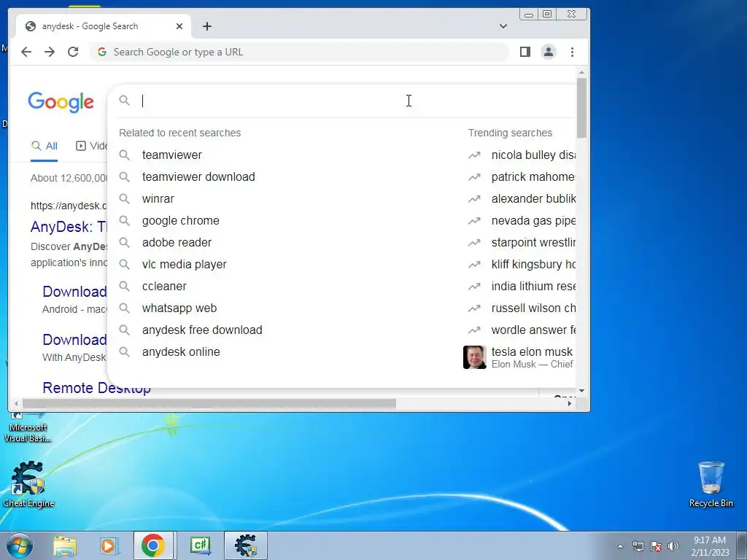Close the anydesk Google Search tab
Image resolution: width=747 pixels, height=560 pixels.
[179, 26]
